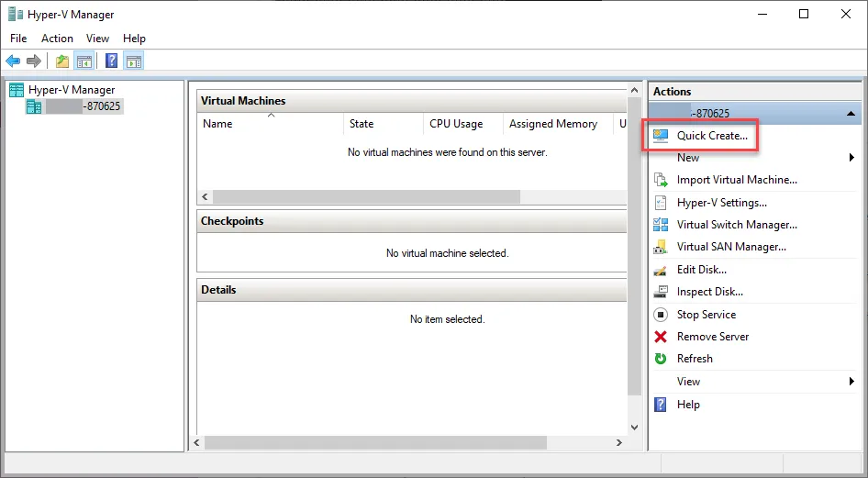Click the center pane vertical scrollbar thumb
The height and width of the screenshot is (478, 868).
tap(634, 246)
